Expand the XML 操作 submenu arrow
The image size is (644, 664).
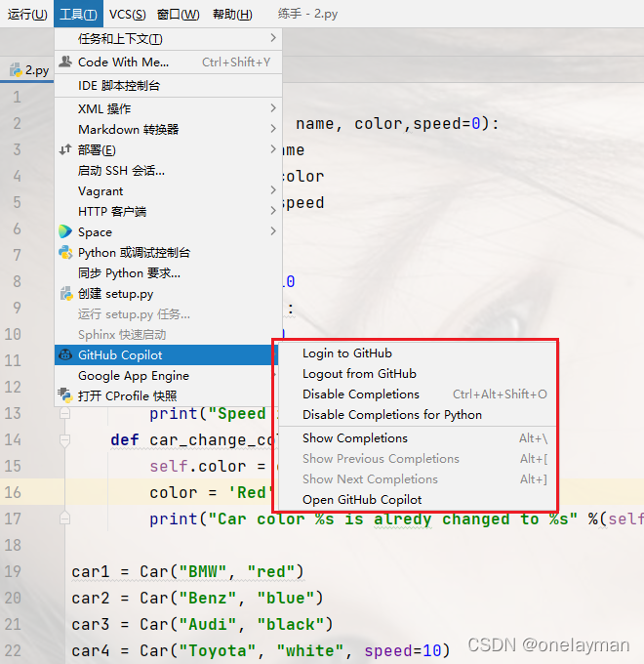pos(273,108)
